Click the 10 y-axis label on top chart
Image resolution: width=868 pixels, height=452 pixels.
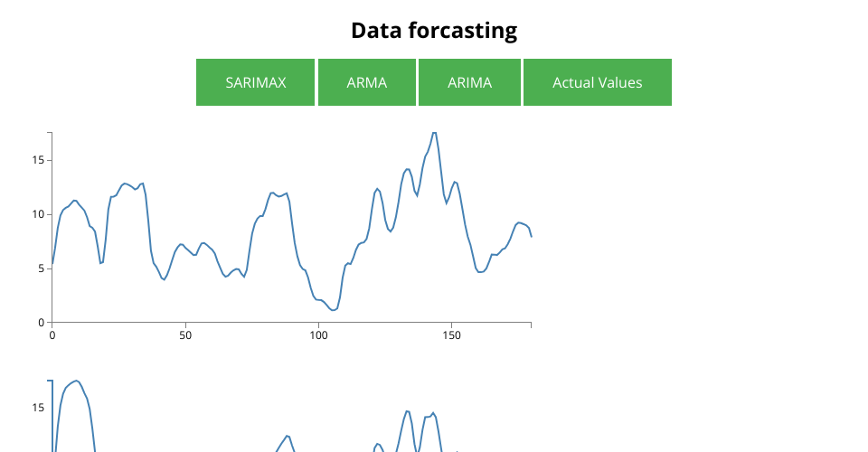pyautogui.click(x=39, y=214)
